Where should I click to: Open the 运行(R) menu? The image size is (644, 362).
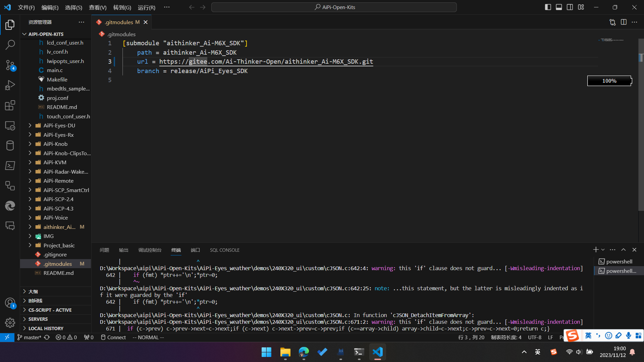pyautogui.click(x=147, y=7)
